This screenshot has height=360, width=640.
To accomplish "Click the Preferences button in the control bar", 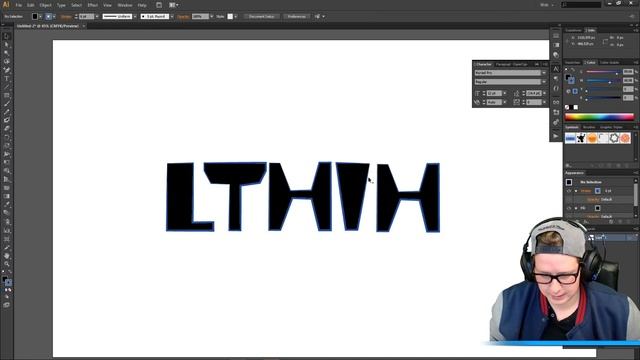I will coord(296,17).
